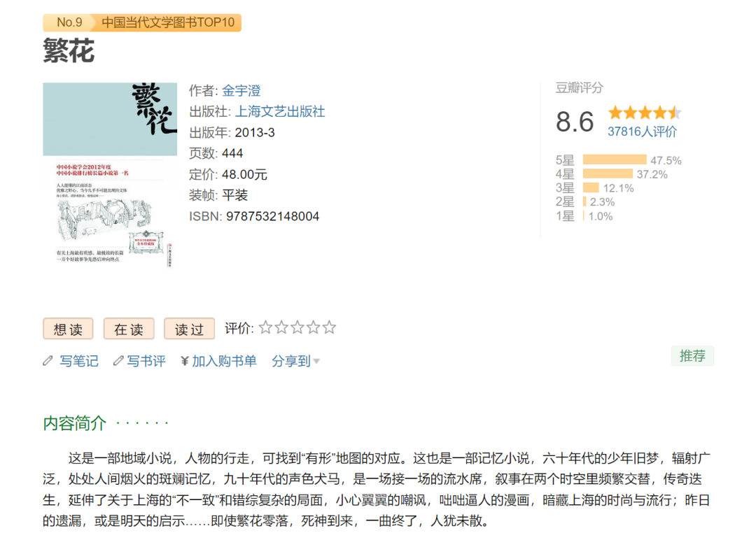The image size is (756, 533).
Task: Rate the book two stars
Action: tap(281, 328)
